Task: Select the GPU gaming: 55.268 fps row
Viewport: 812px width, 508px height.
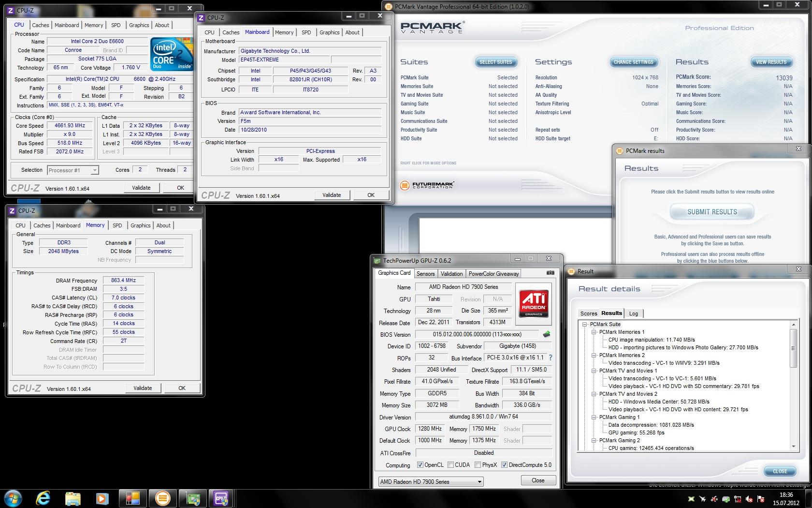Action: 636,433
